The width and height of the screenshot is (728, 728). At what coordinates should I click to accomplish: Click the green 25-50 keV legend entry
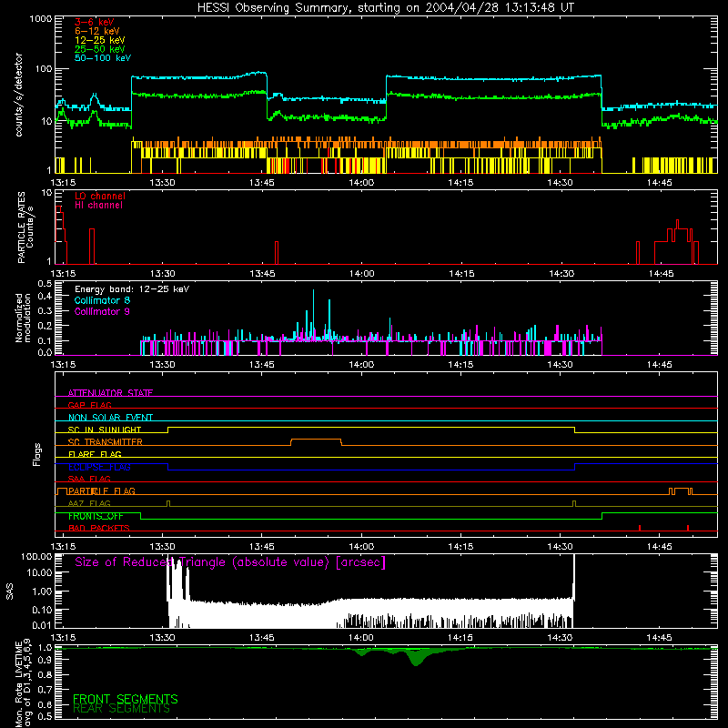[x=100, y=49]
